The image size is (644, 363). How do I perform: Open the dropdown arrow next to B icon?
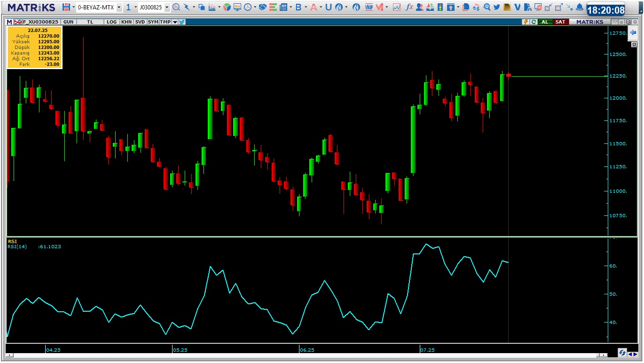306,7
